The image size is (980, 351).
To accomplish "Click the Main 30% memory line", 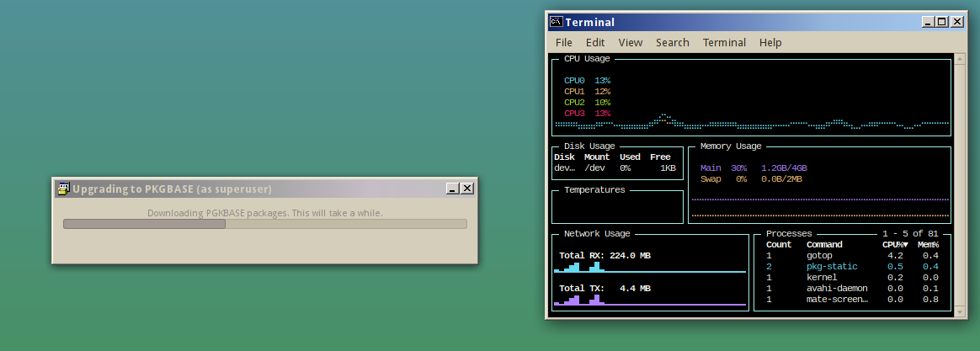I will click(x=754, y=168).
